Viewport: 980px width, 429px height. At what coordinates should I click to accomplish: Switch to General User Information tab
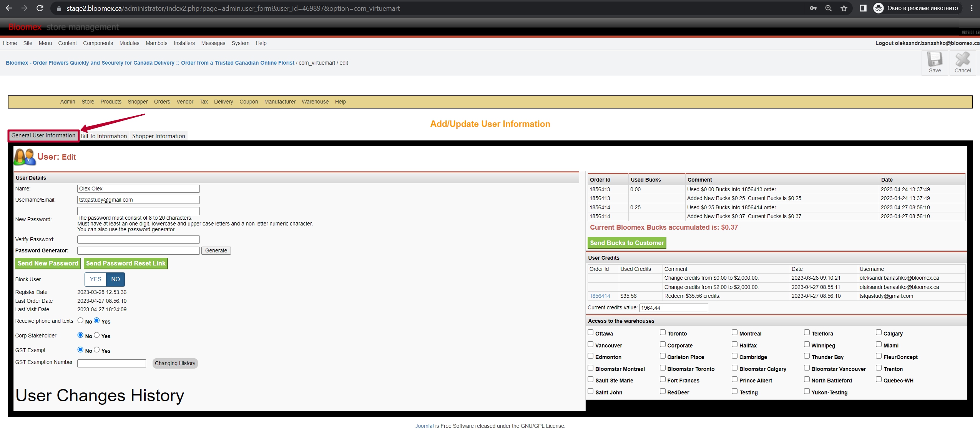coord(43,135)
